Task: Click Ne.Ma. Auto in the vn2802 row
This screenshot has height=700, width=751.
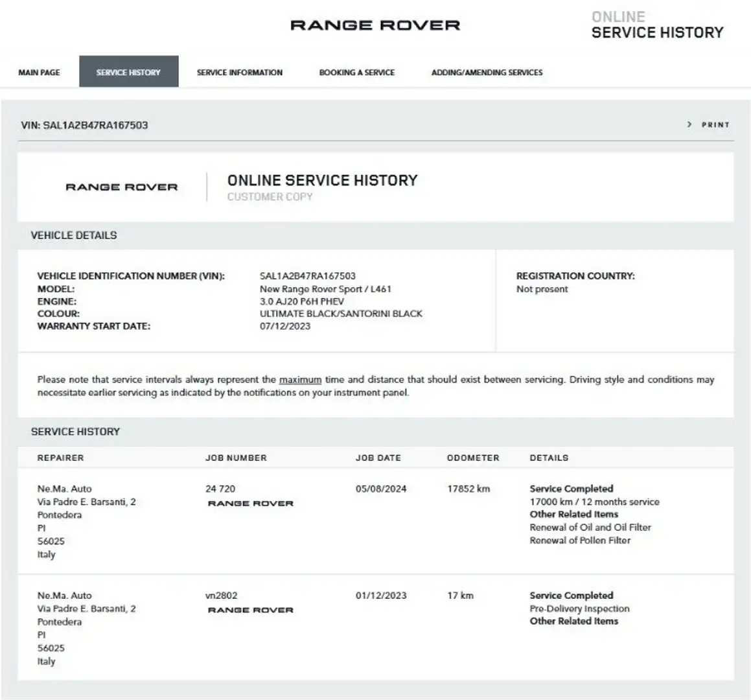Action: 64,596
